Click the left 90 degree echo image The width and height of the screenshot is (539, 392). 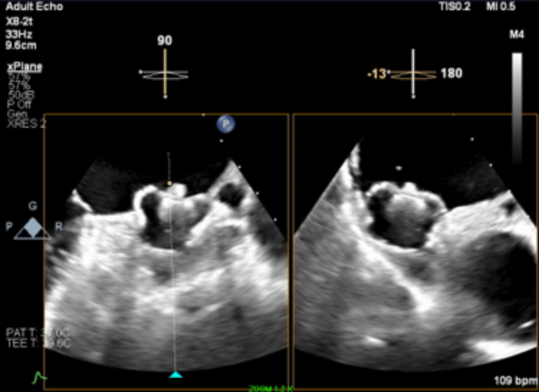click(166, 252)
